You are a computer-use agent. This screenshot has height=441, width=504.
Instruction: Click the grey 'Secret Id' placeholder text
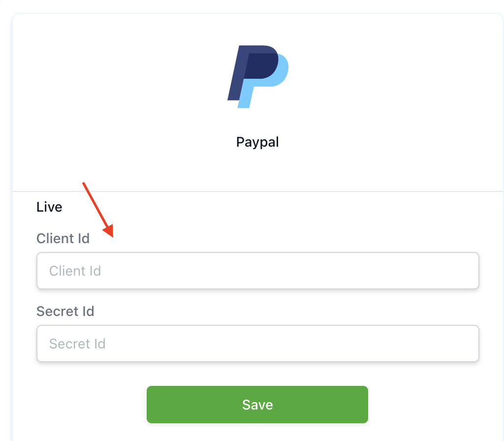pos(77,344)
